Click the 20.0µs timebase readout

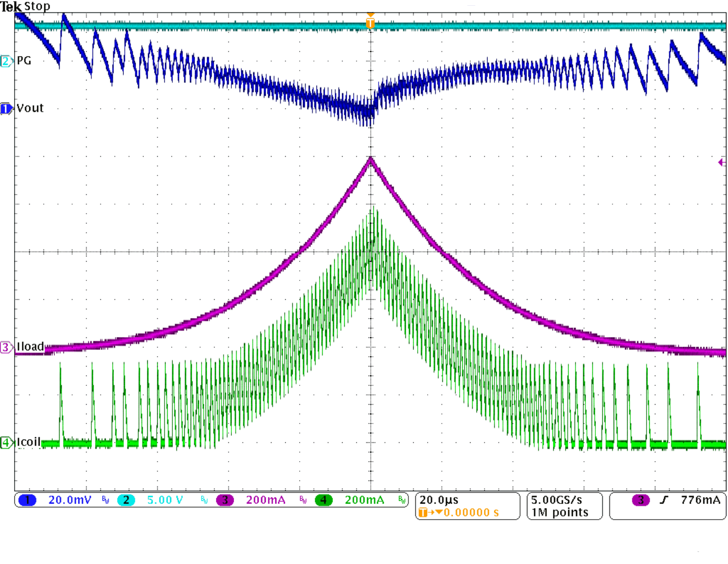coord(439,499)
